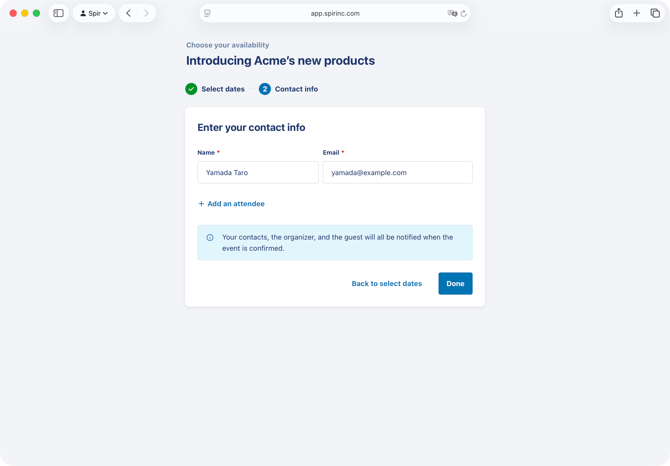Click Back to select dates

[386, 284]
